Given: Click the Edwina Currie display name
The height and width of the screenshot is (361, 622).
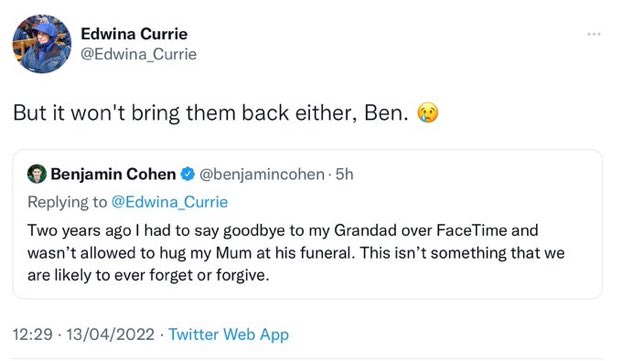Looking at the screenshot, I should (x=134, y=34).
